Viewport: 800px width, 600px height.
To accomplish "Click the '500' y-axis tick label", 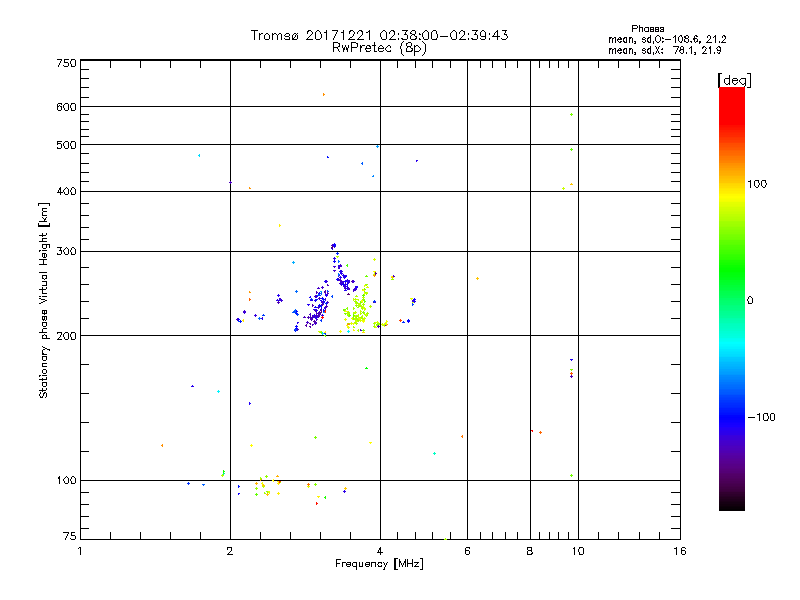I will [66, 145].
